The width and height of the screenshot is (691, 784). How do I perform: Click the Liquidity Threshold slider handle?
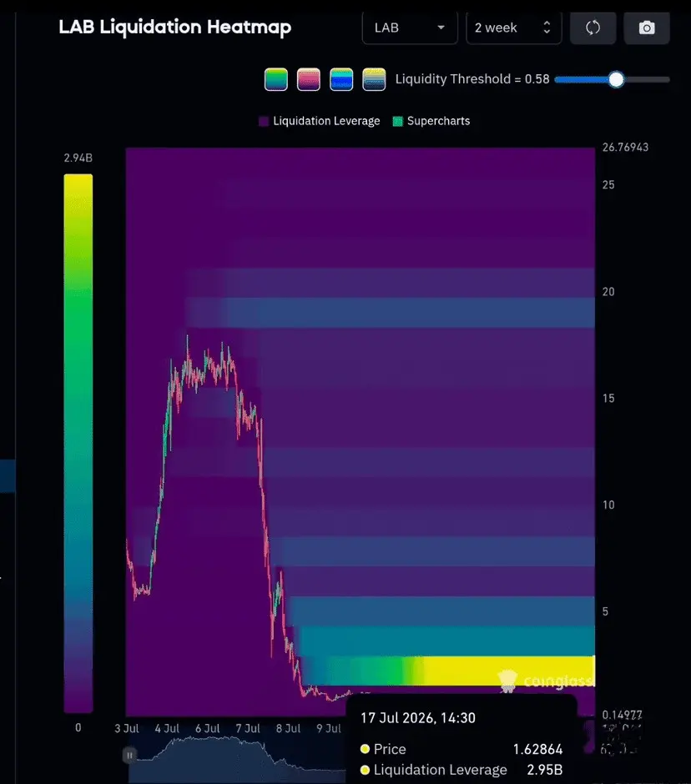(617, 79)
